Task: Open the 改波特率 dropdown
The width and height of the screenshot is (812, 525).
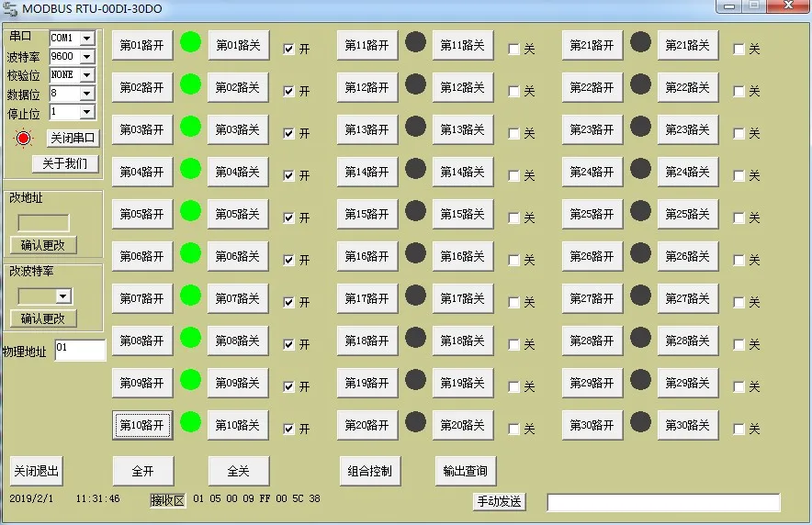Action: pos(63,296)
